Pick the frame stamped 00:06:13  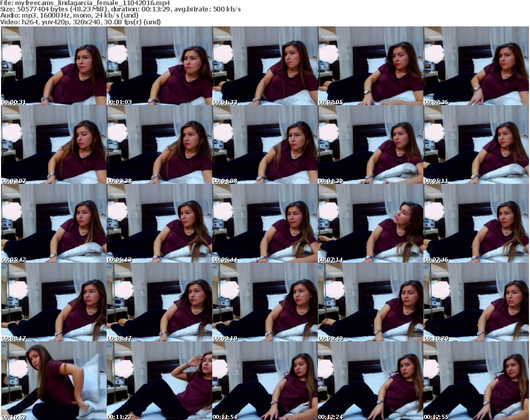[x=159, y=223]
